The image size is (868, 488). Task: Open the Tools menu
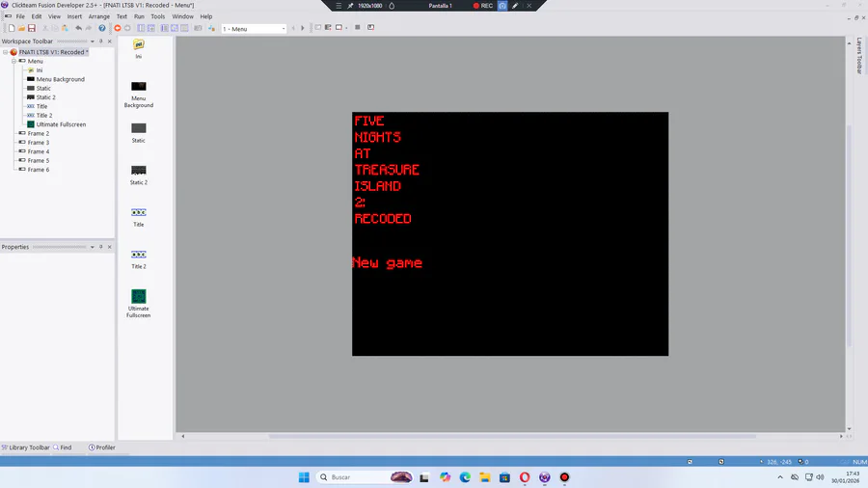tap(158, 16)
